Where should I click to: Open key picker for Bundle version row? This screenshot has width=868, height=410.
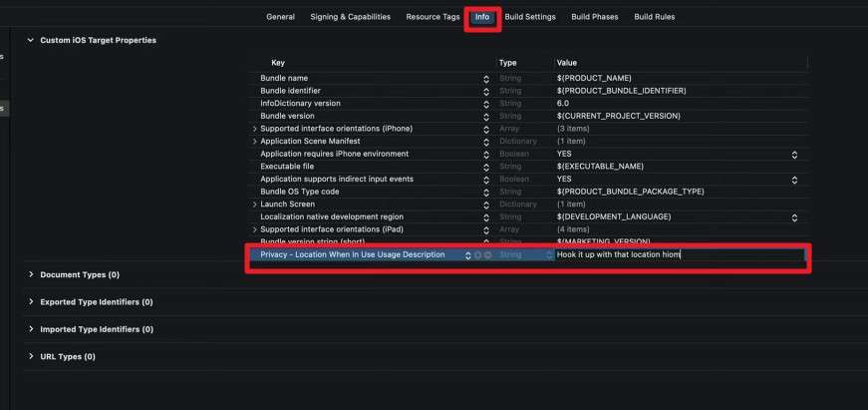(x=486, y=117)
